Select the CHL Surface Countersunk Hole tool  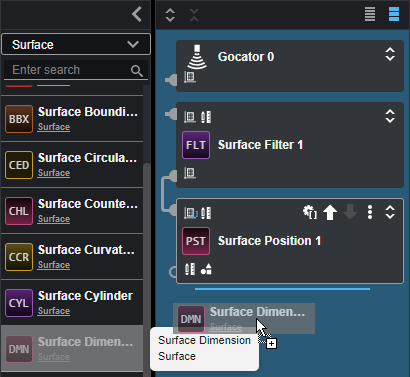72,211
